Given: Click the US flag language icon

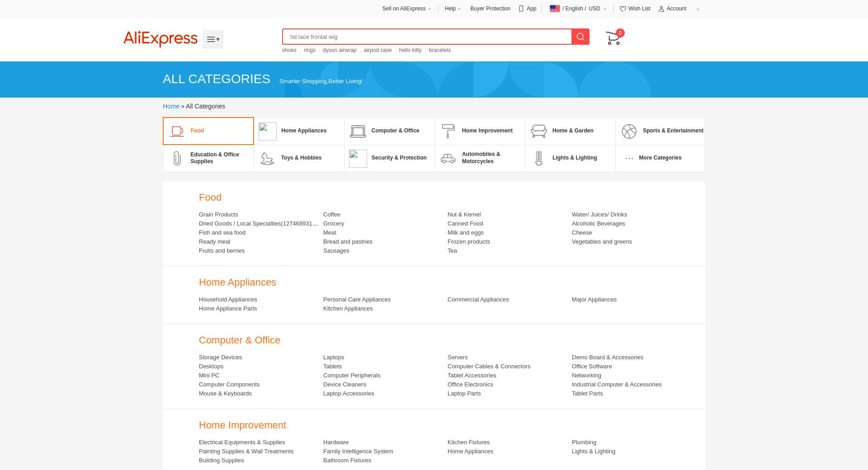Looking at the screenshot, I should click(555, 9).
